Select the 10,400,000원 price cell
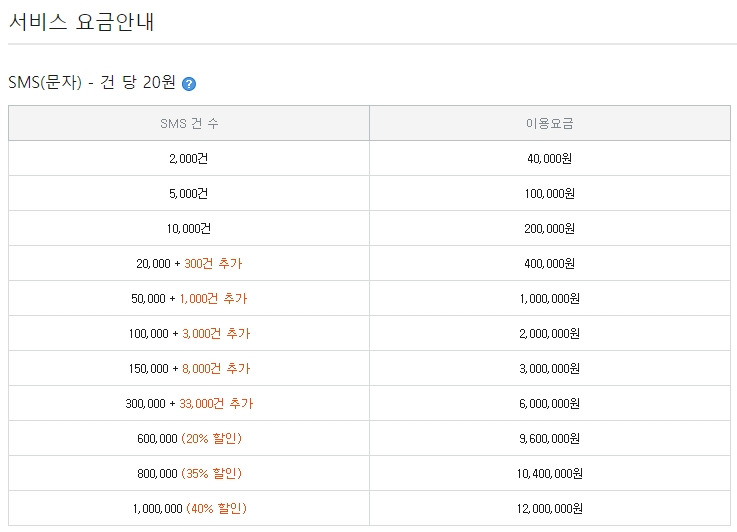 coord(549,473)
